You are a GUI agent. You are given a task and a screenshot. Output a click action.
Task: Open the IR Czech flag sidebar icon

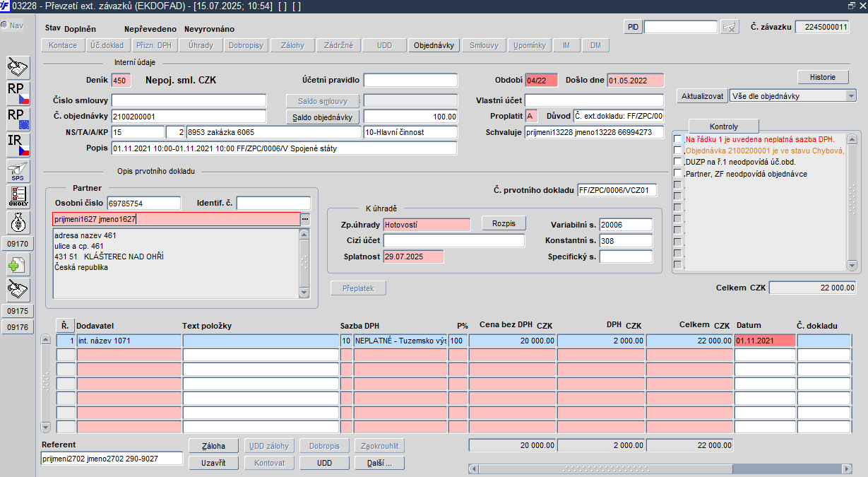18,145
